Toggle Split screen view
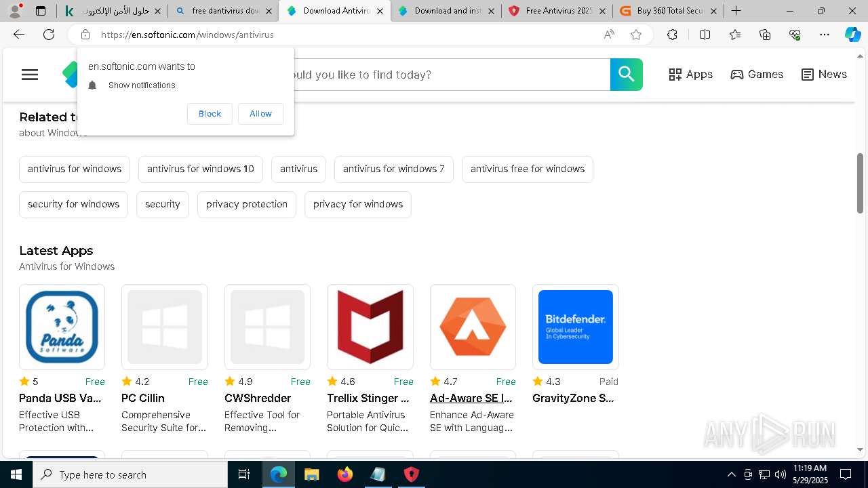The width and height of the screenshot is (868, 488). coord(705,35)
